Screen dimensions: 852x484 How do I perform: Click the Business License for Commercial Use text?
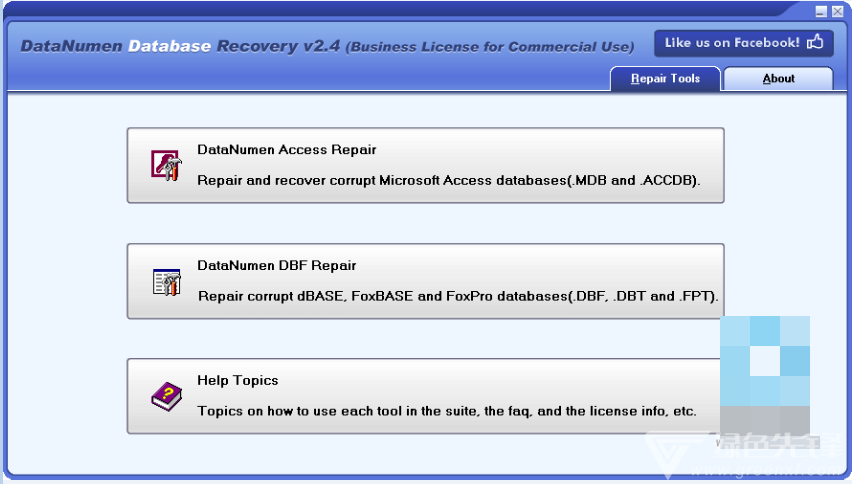pos(490,47)
